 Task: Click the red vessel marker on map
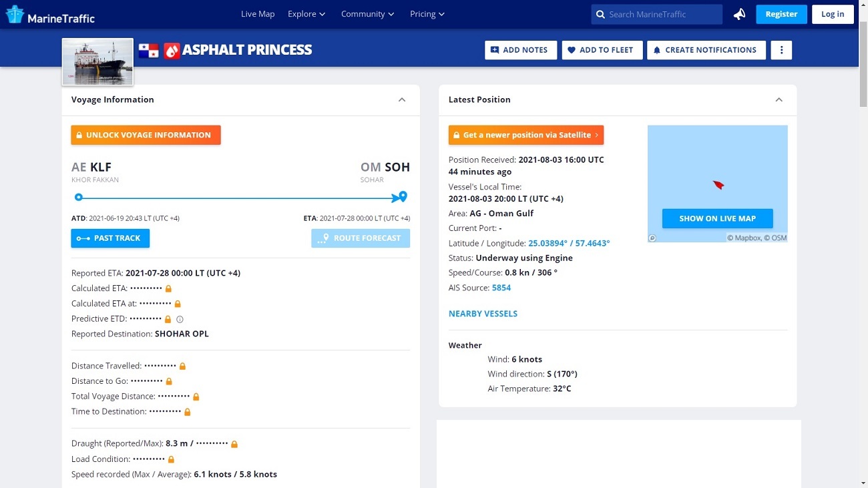click(718, 185)
